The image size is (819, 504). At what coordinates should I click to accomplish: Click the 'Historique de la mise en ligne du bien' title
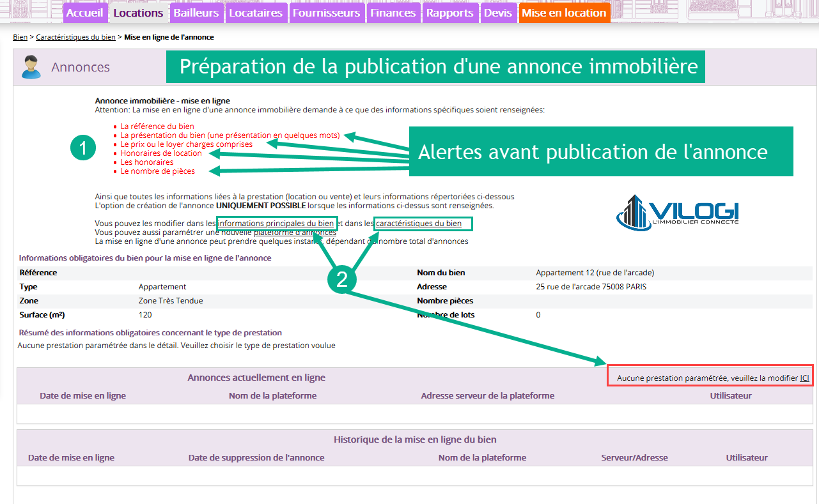click(415, 439)
